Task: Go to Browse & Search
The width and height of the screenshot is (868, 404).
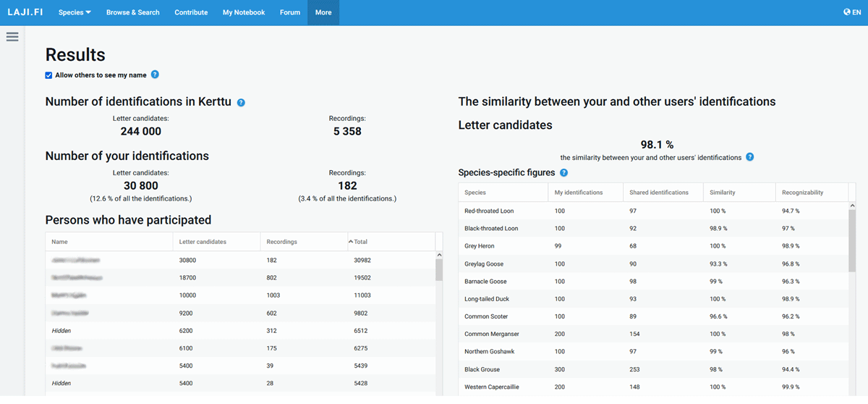Action: click(x=133, y=12)
